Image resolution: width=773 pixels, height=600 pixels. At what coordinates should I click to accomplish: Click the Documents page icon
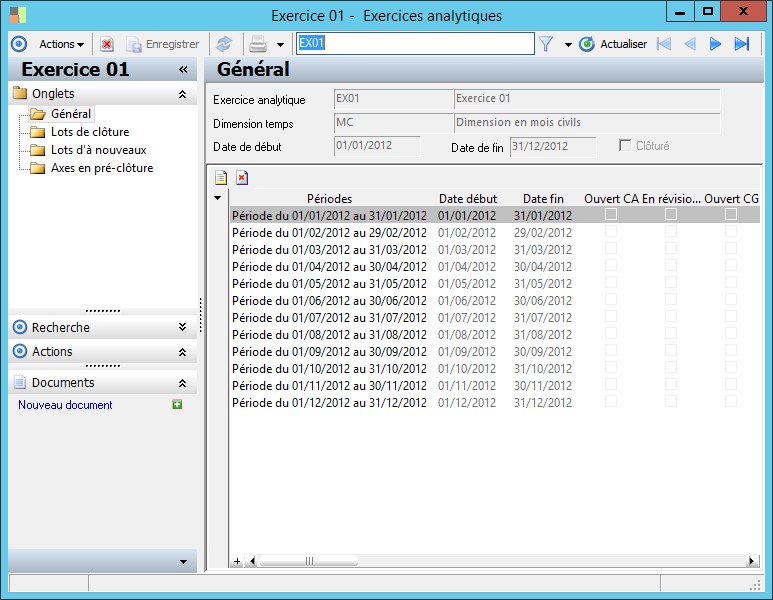pos(20,382)
